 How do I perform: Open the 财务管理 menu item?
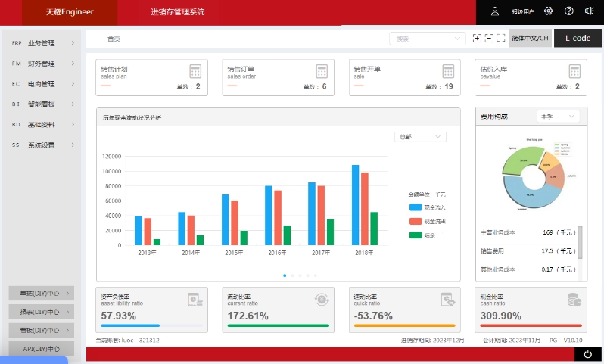pyautogui.click(x=42, y=64)
